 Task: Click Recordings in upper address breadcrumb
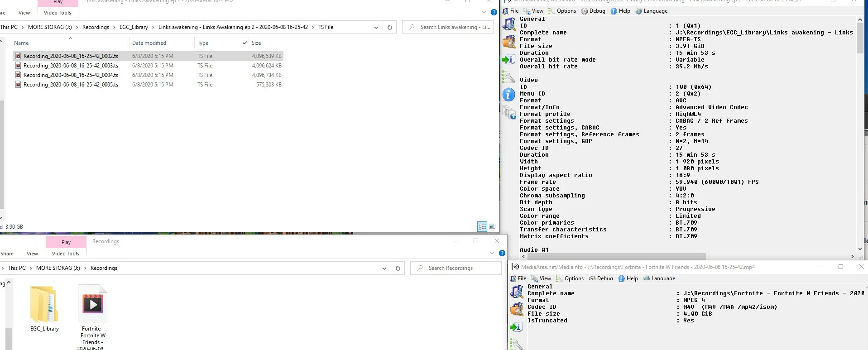pyautogui.click(x=96, y=27)
